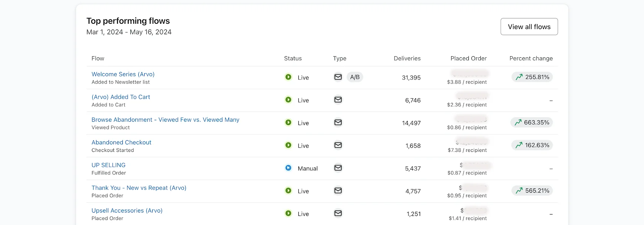Click the Placed Order column header

click(468, 58)
